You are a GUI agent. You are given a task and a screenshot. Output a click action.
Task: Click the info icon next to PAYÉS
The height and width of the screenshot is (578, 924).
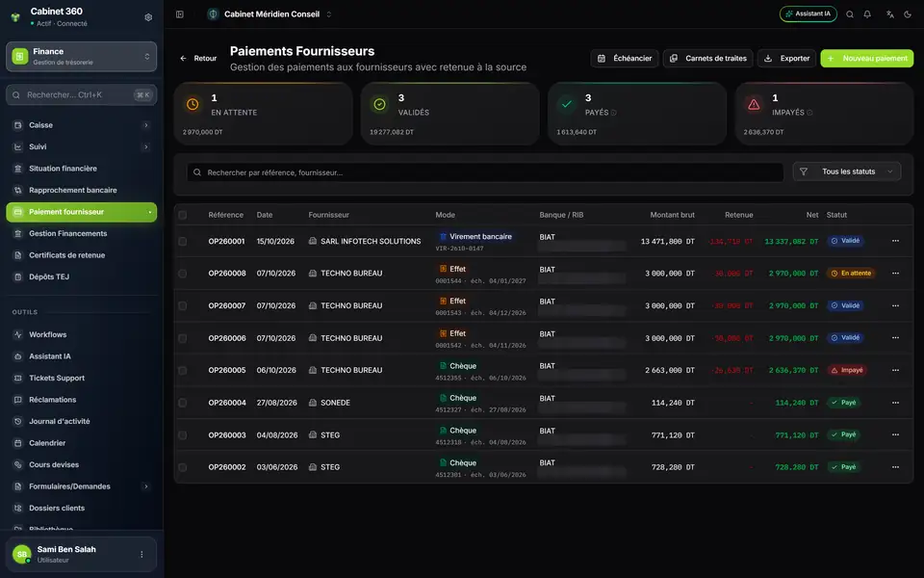pos(613,113)
